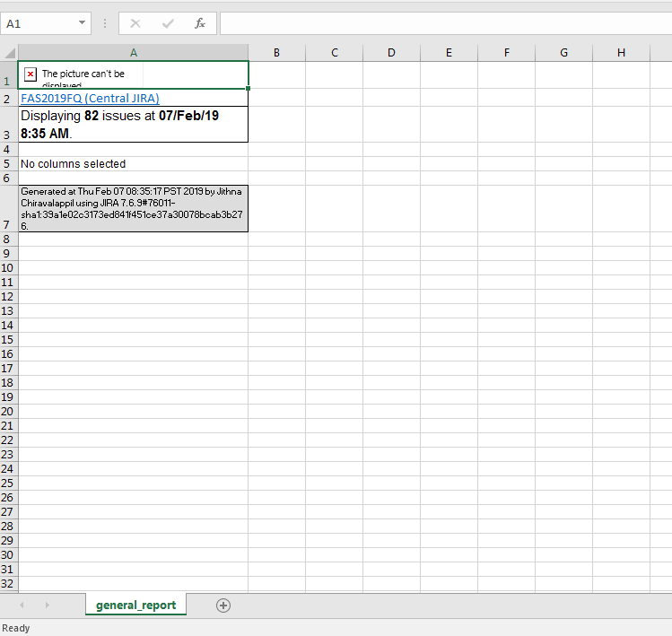Screen dimensions: 672x636
Task: Click the 'Generated at Thu Feb 07' cell
Action: (134, 209)
